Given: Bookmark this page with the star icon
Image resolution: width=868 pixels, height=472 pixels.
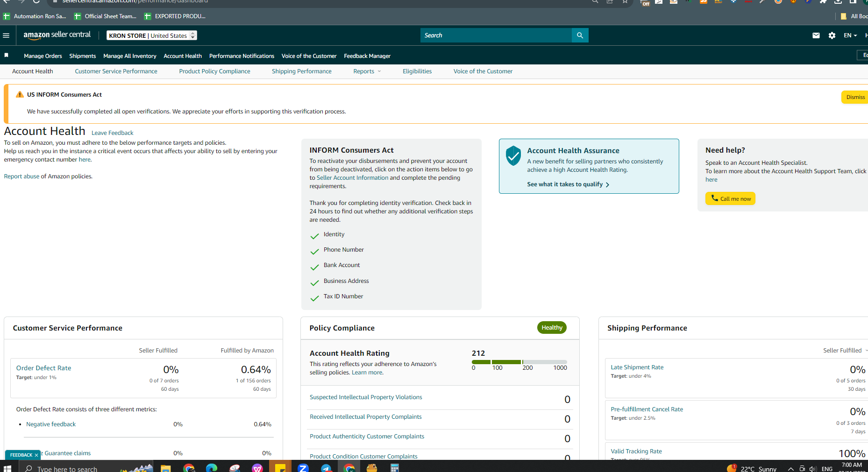Looking at the screenshot, I should click(x=625, y=2).
